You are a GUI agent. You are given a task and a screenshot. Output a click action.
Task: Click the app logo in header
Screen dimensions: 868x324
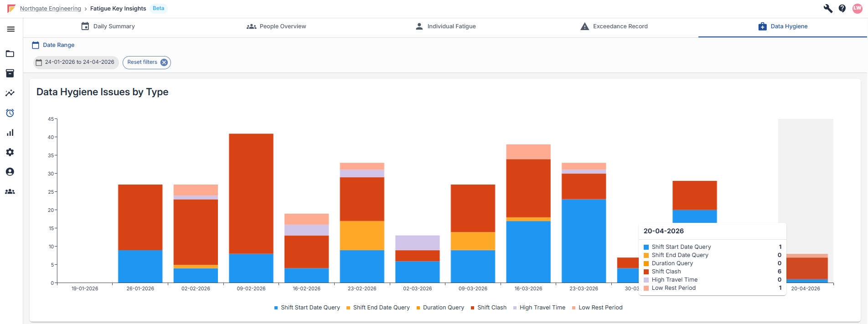click(x=11, y=9)
